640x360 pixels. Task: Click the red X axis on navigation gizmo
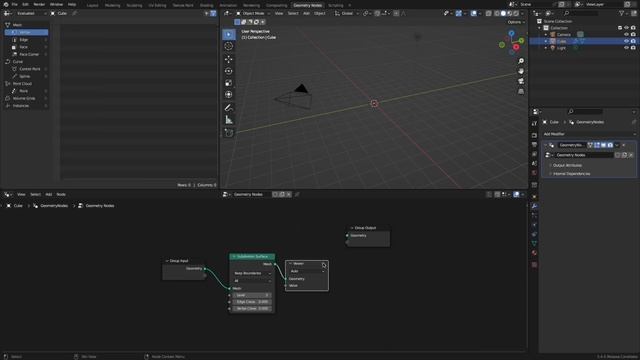(516, 47)
